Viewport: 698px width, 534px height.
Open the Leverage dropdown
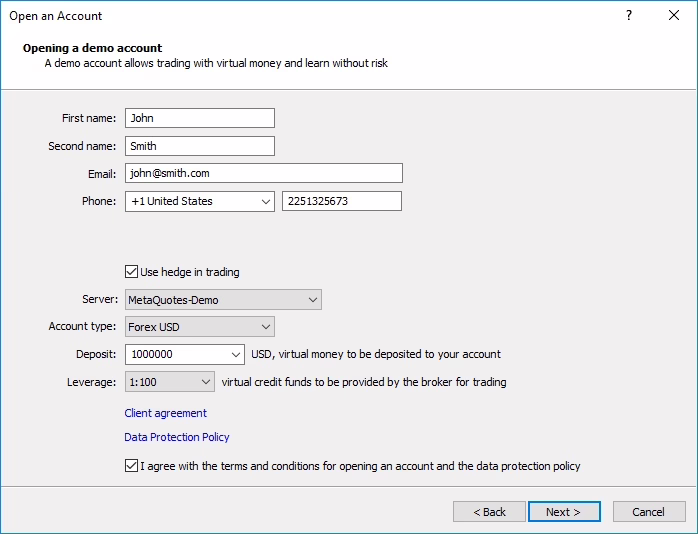click(206, 381)
